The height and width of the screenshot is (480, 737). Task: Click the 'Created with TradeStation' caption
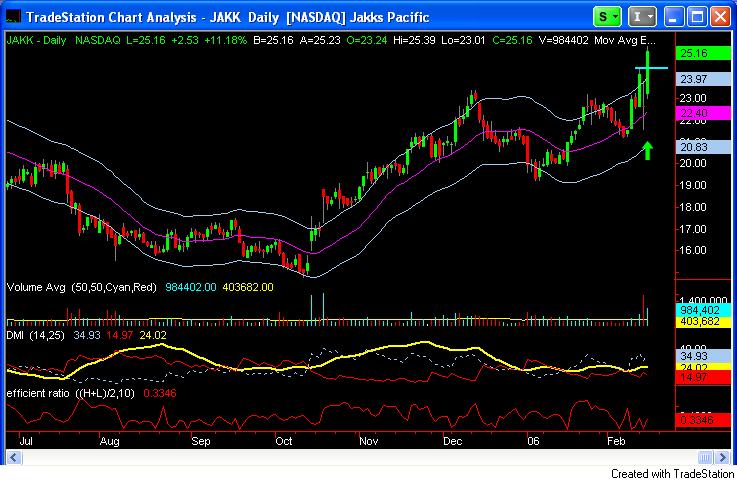672,473
